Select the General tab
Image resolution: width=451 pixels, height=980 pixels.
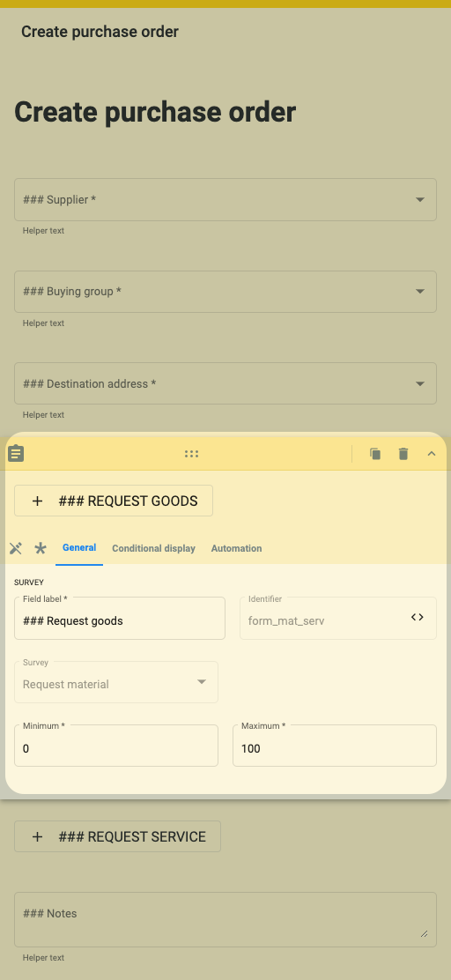(x=79, y=548)
